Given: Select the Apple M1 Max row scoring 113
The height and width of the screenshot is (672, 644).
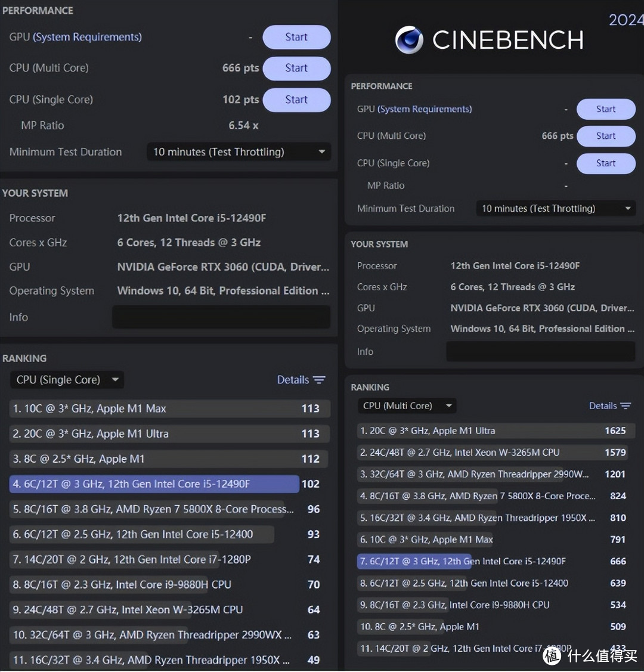Looking at the screenshot, I should pyautogui.click(x=155, y=408).
